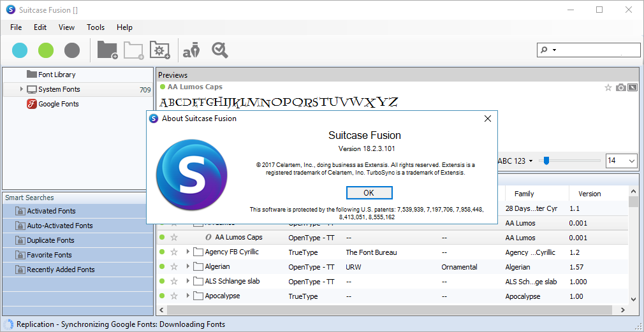The height and width of the screenshot is (332, 644).
Task: Click the red Google Fonts F icon
Action: pos(32,104)
